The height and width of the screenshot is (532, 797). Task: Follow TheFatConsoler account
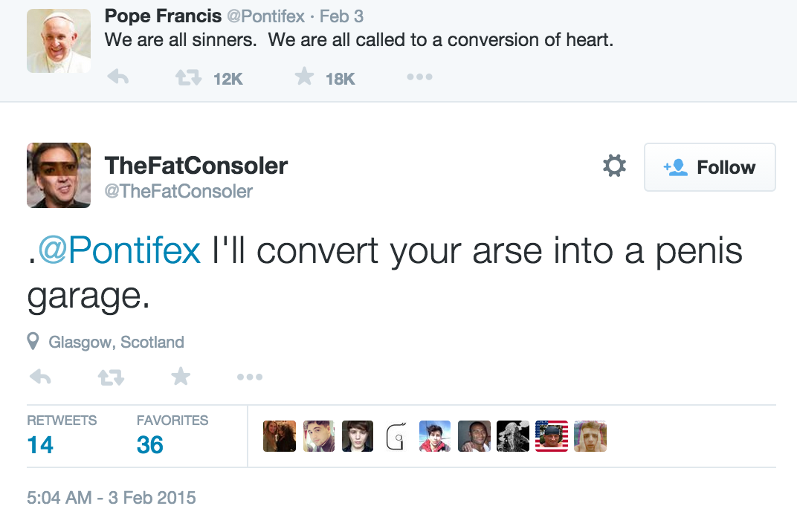click(709, 167)
